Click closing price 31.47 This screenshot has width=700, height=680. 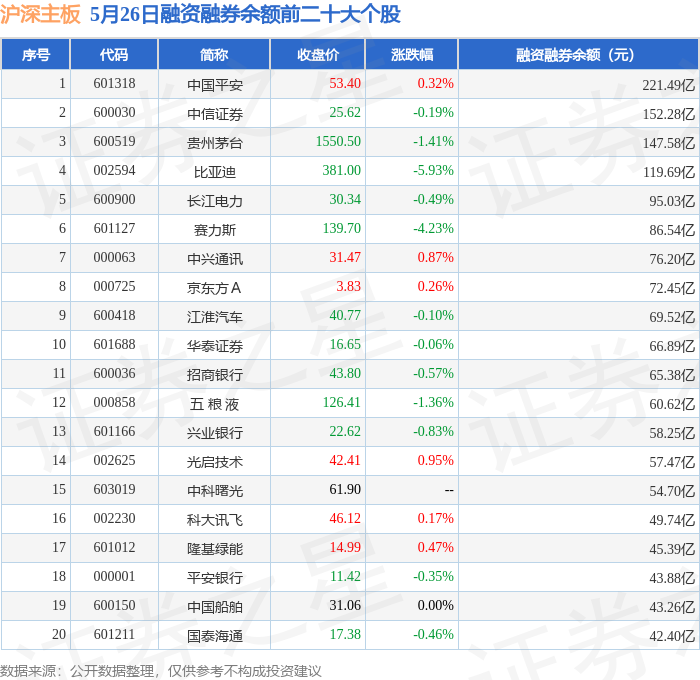(x=345, y=258)
